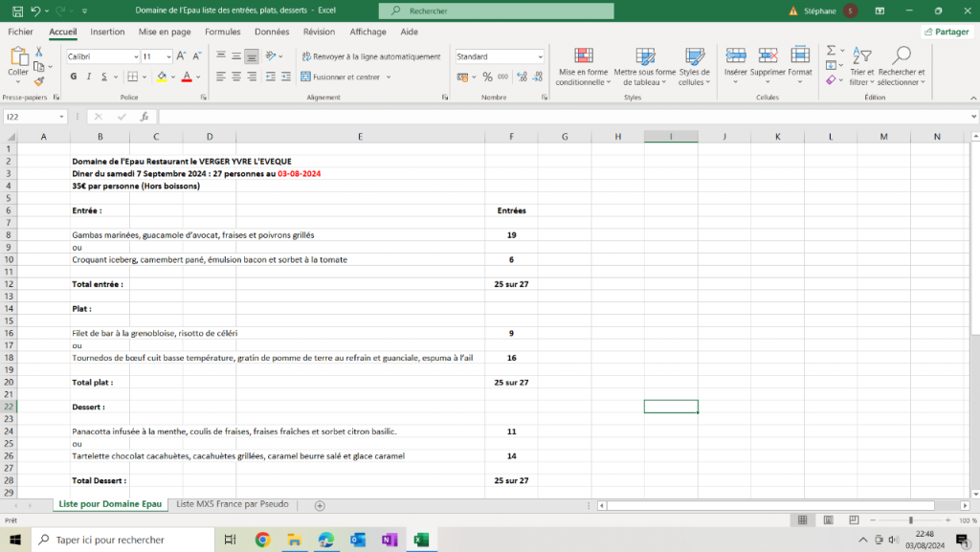
Task: Open the Fichier menu
Action: pos(21,32)
